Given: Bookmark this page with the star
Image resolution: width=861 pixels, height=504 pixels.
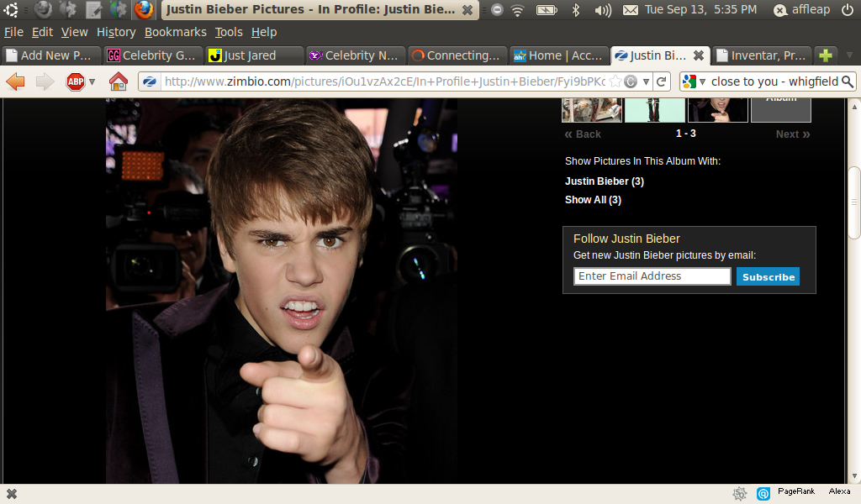Looking at the screenshot, I should [x=615, y=81].
